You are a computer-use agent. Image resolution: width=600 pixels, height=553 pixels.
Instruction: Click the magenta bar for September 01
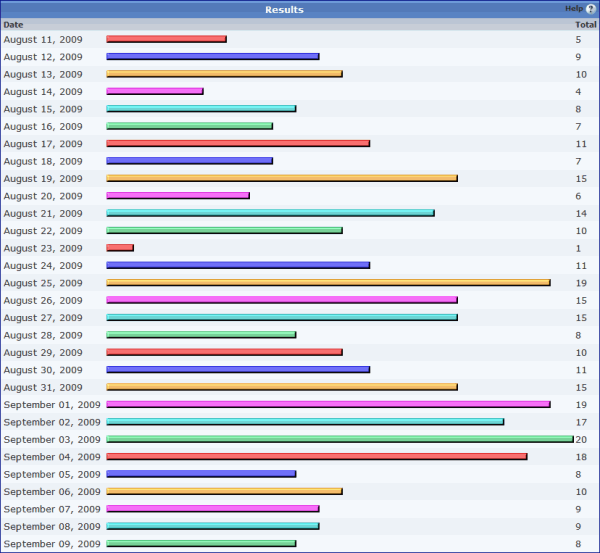[x=328, y=405]
